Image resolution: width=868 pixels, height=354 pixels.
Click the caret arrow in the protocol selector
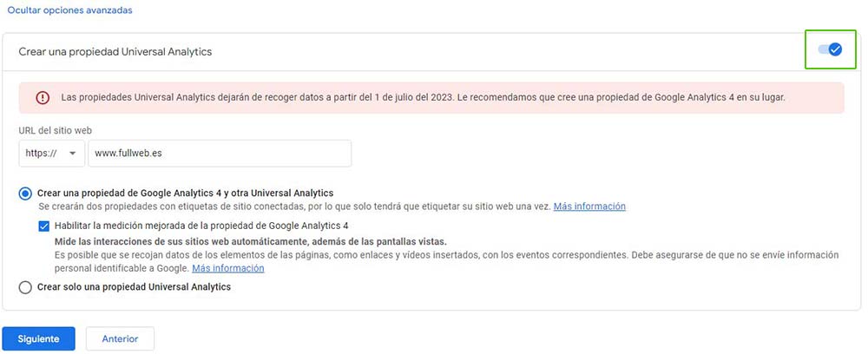pos(72,154)
